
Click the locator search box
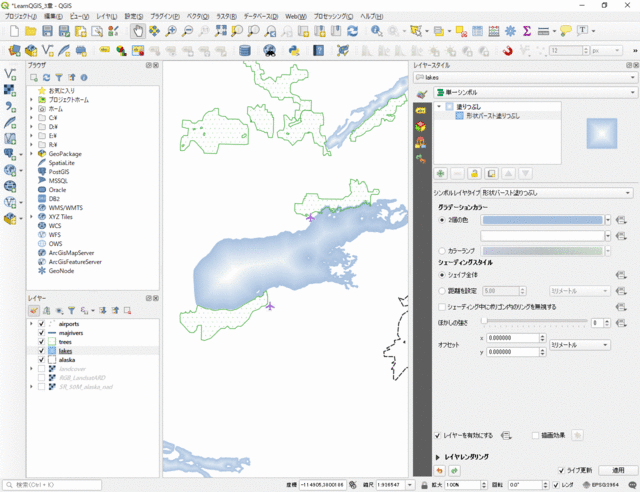pos(52,485)
